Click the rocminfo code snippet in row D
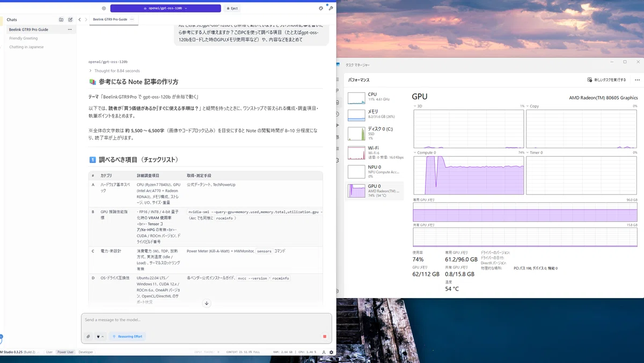 pyautogui.click(x=280, y=278)
